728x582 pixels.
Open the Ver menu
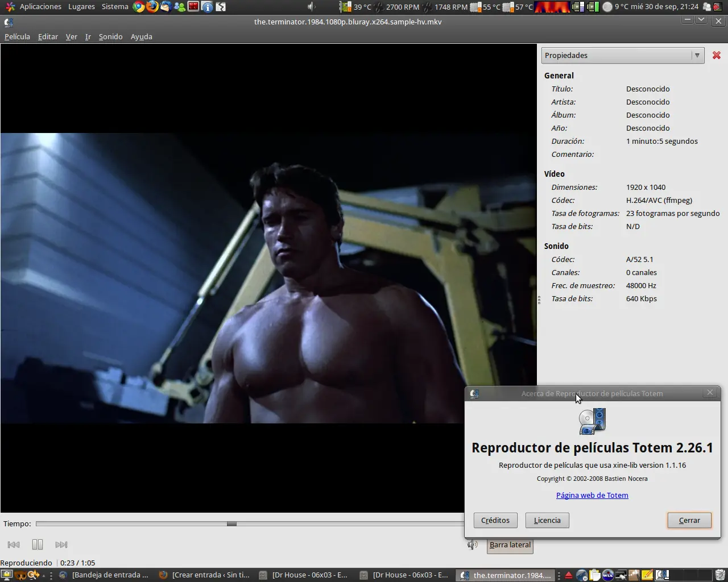(71, 36)
